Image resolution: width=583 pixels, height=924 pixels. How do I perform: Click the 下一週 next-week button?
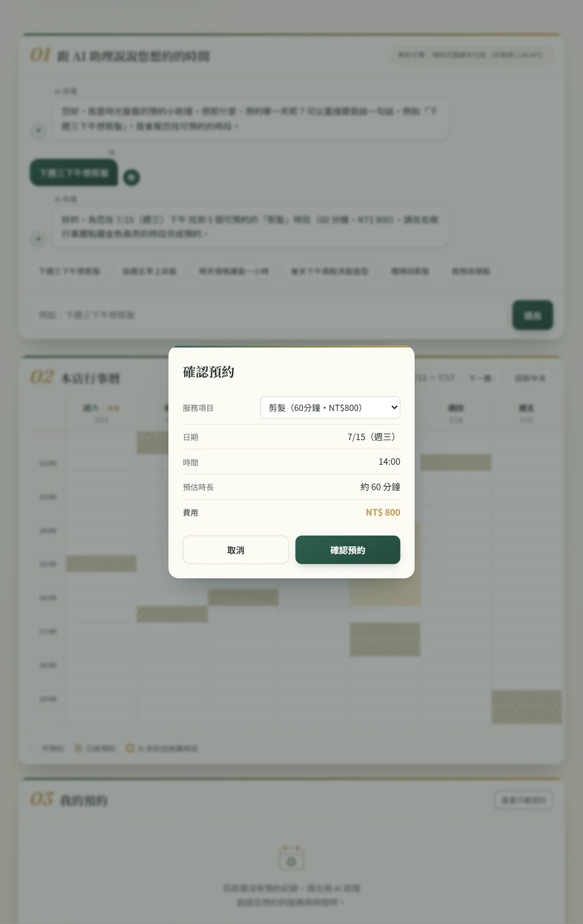pos(482,378)
